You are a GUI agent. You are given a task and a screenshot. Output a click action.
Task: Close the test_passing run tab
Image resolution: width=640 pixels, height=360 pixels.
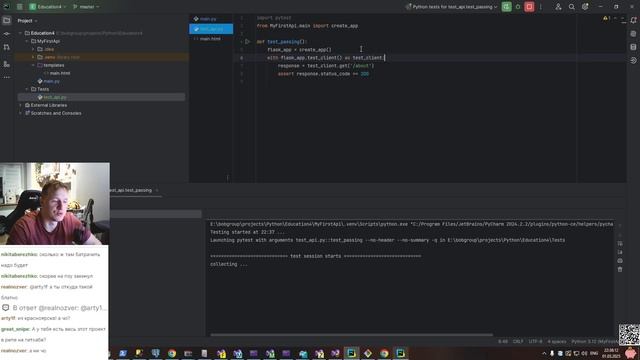pyautogui.click(x=157, y=190)
